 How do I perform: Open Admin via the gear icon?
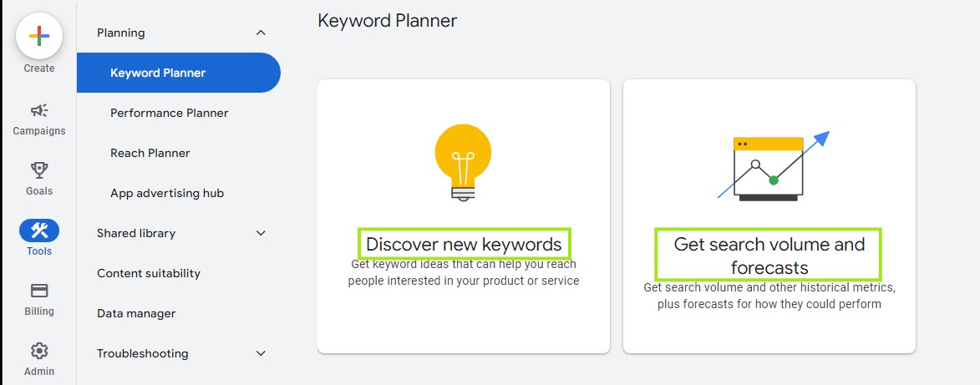coord(38,351)
